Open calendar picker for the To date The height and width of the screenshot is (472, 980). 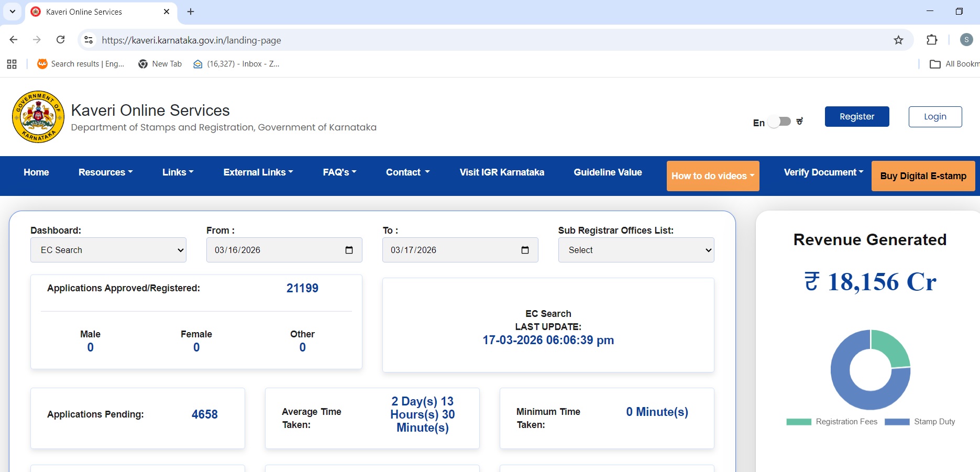[525, 250]
